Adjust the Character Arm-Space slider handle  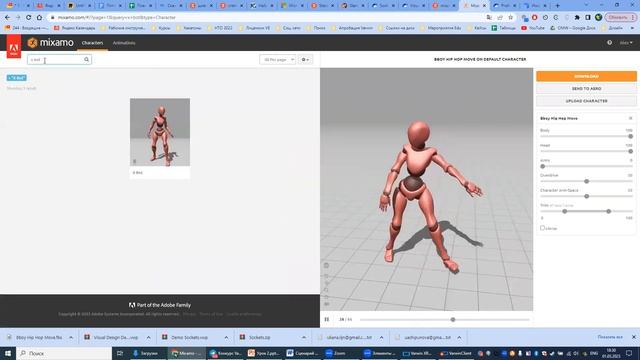click(587, 196)
